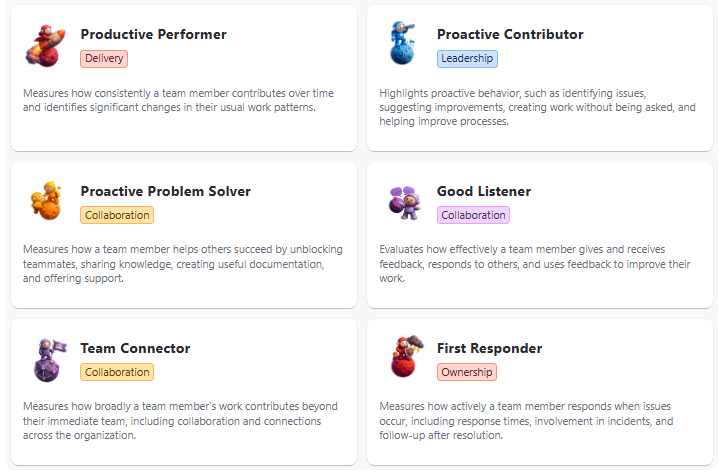Click purple Collaboration tag under Good Listener
Viewport: 723px width, 474px height.
coord(473,215)
